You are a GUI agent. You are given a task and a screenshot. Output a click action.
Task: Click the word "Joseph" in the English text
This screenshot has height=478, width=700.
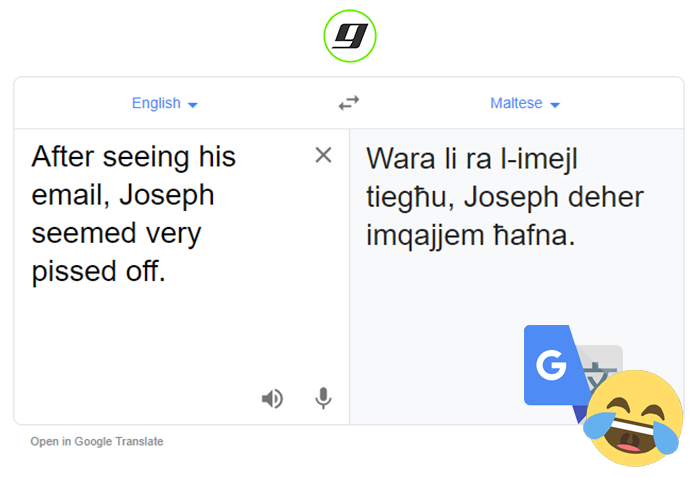(x=167, y=196)
